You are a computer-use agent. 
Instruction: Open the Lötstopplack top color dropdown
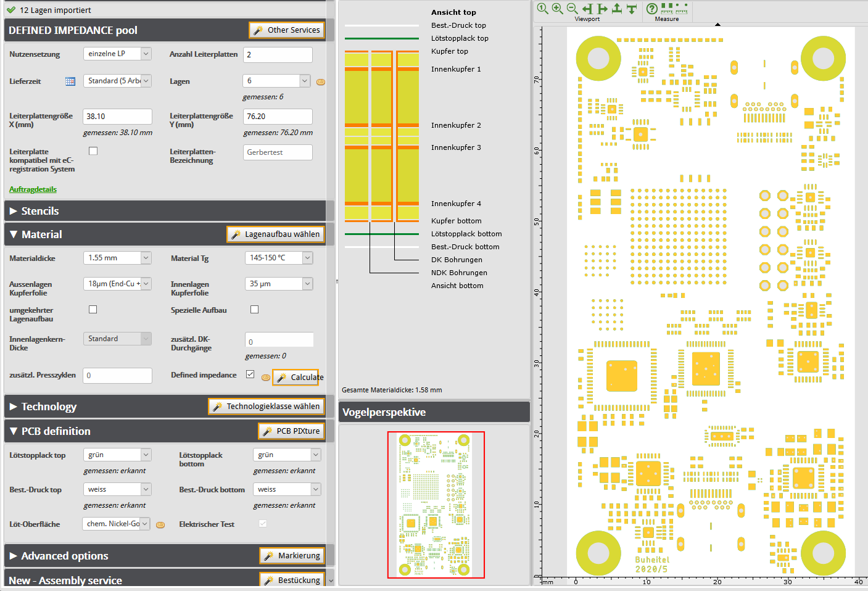point(117,455)
